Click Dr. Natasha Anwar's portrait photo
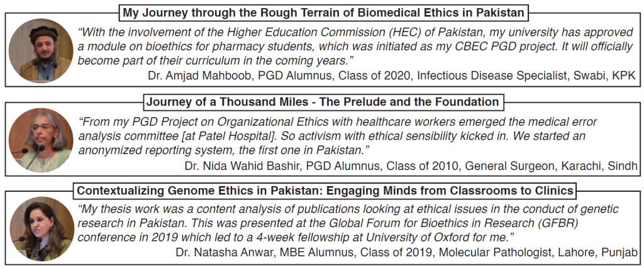This screenshot has height=268, width=644. [41, 229]
